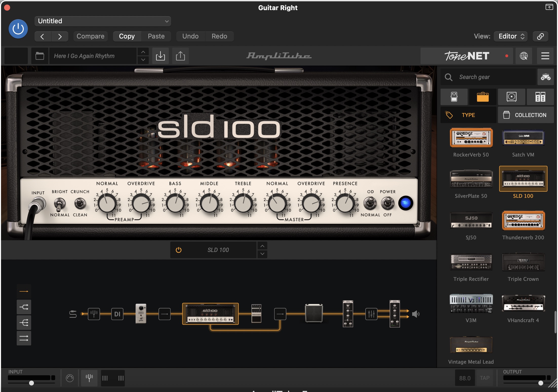This screenshot has width=558, height=392.
Task: Select the parallel dual-path routing icon
Action: click(24, 338)
